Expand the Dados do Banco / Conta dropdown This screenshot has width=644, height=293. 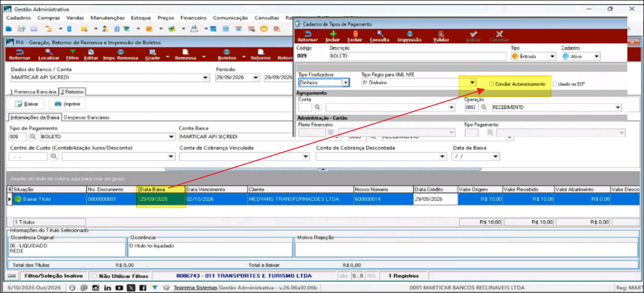coord(205,78)
